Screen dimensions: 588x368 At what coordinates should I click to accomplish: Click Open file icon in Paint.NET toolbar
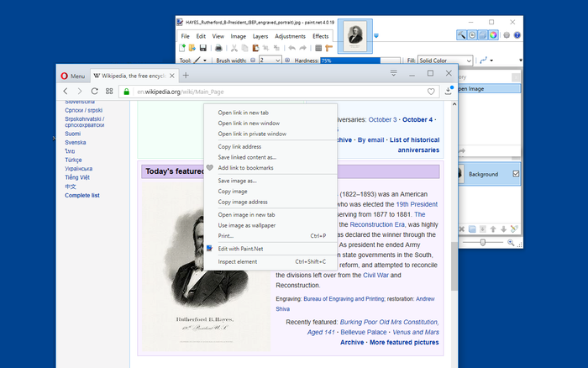[192, 48]
